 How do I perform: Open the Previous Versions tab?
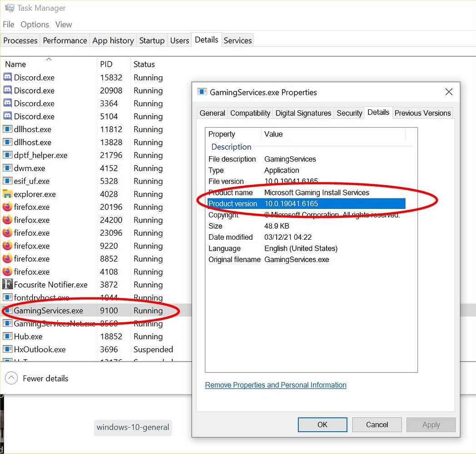click(422, 113)
